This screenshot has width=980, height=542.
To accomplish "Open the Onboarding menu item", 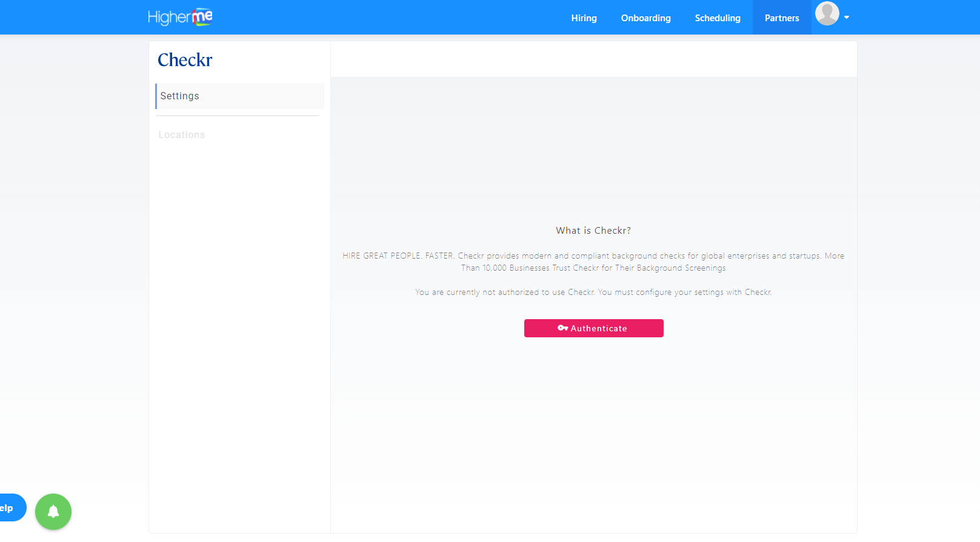I will click(x=645, y=18).
